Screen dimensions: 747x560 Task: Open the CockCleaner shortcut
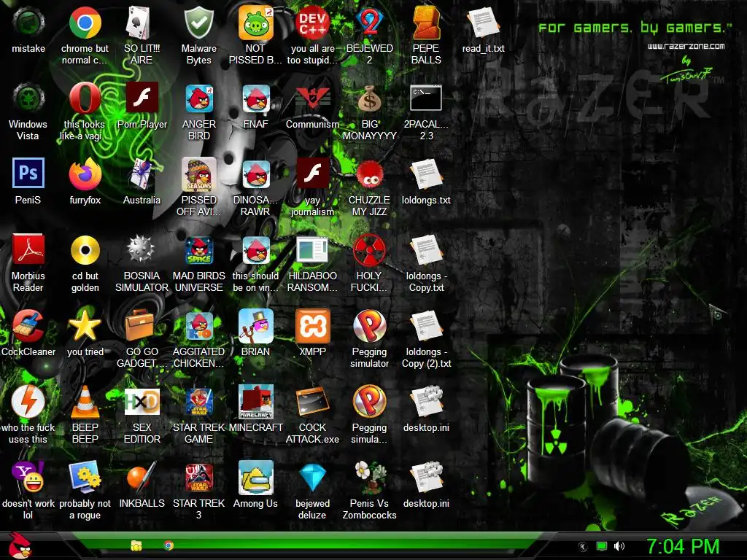point(28,326)
